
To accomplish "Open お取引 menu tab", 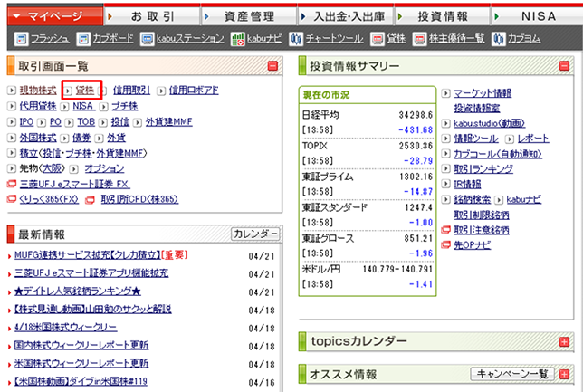I will tap(152, 16).
